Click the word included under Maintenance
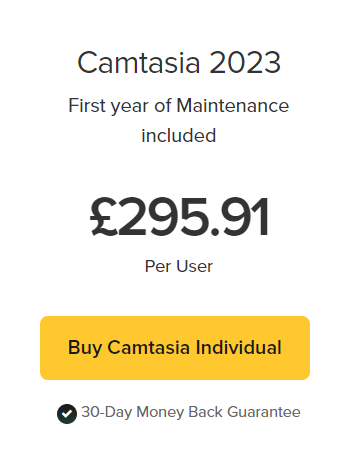Viewport: 364px width, 458px height. pos(179,136)
